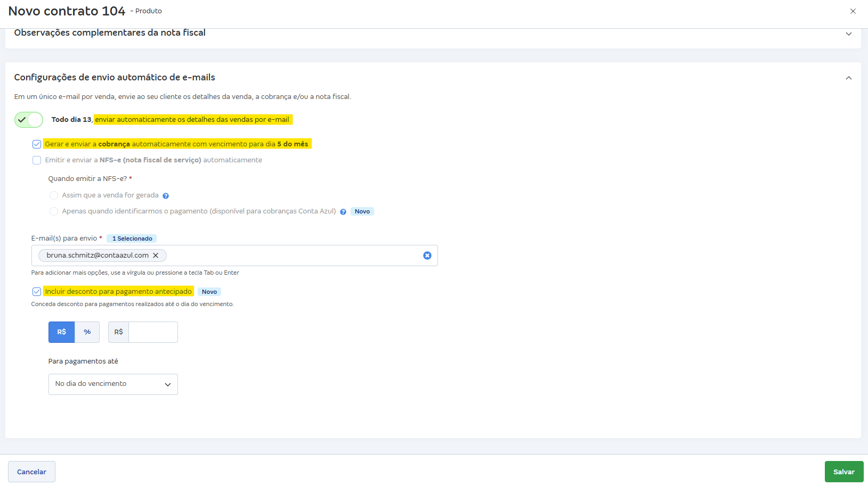
Task: Select % as the discount type
Action: [87, 332]
